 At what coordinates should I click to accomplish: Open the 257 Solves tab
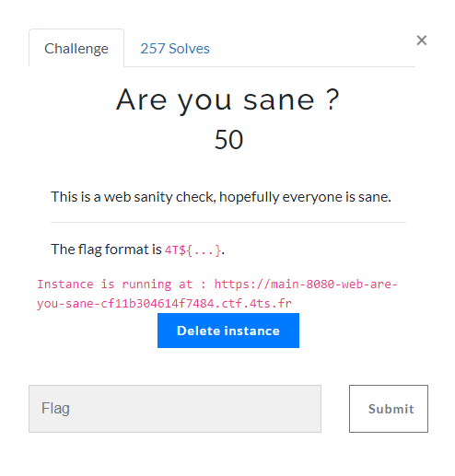175,49
